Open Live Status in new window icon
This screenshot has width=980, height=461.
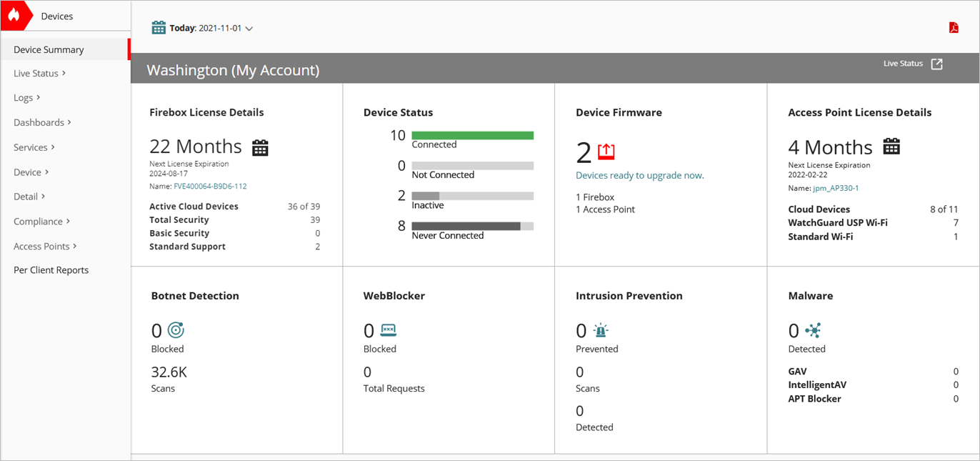[x=937, y=64]
